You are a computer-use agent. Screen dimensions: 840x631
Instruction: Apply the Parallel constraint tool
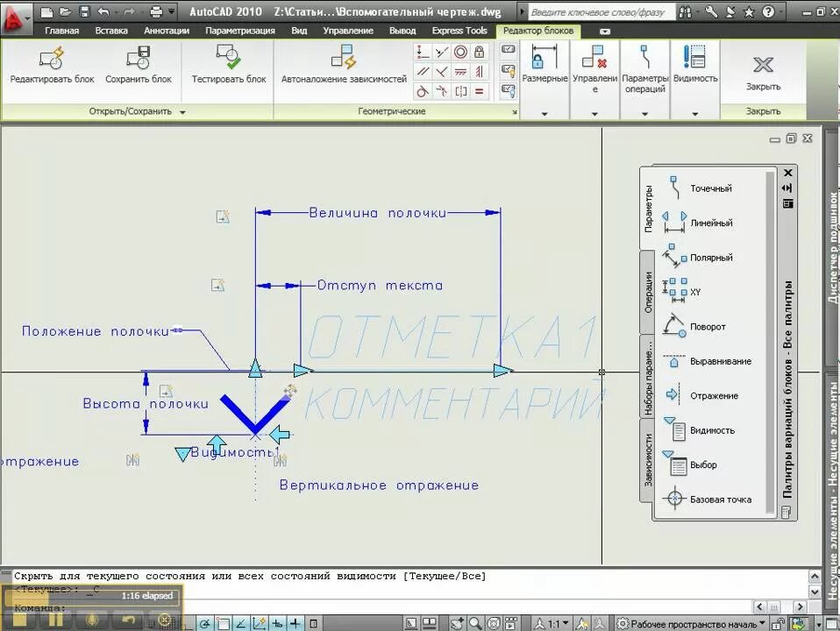click(x=423, y=71)
